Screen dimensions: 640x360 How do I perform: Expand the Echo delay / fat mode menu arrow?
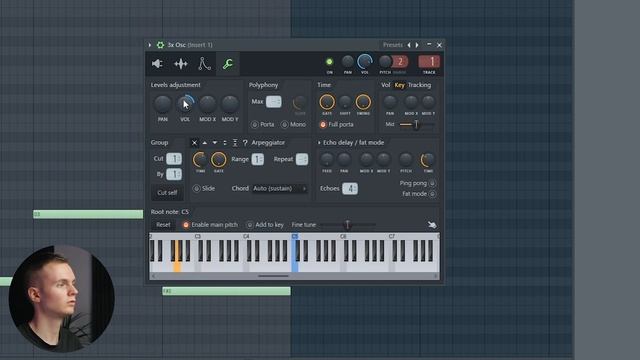[x=319, y=142]
